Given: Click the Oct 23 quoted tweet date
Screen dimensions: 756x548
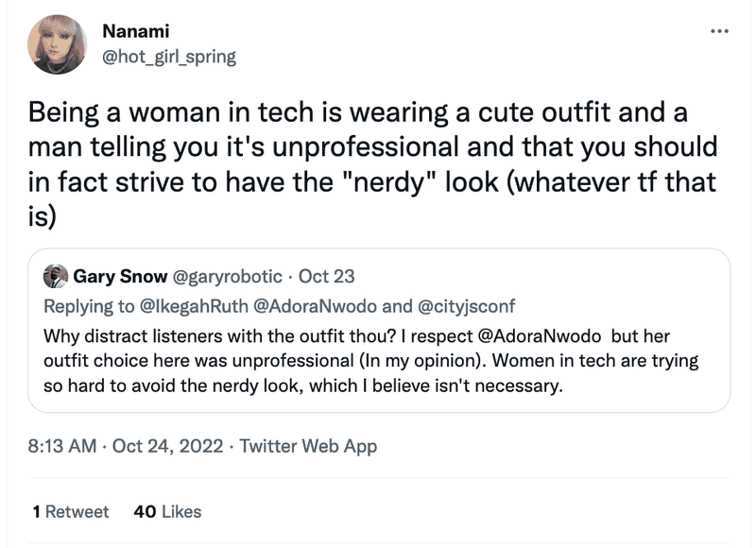Looking at the screenshot, I should tap(326, 276).
